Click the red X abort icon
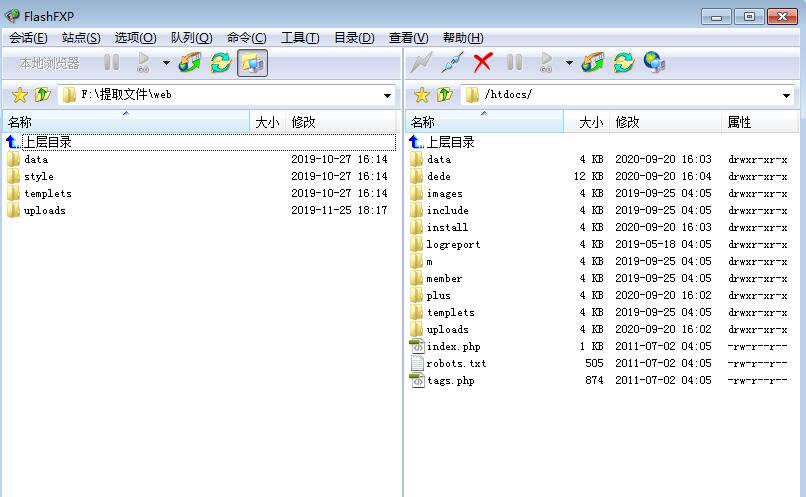Image resolution: width=806 pixels, height=497 pixels. coord(483,63)
